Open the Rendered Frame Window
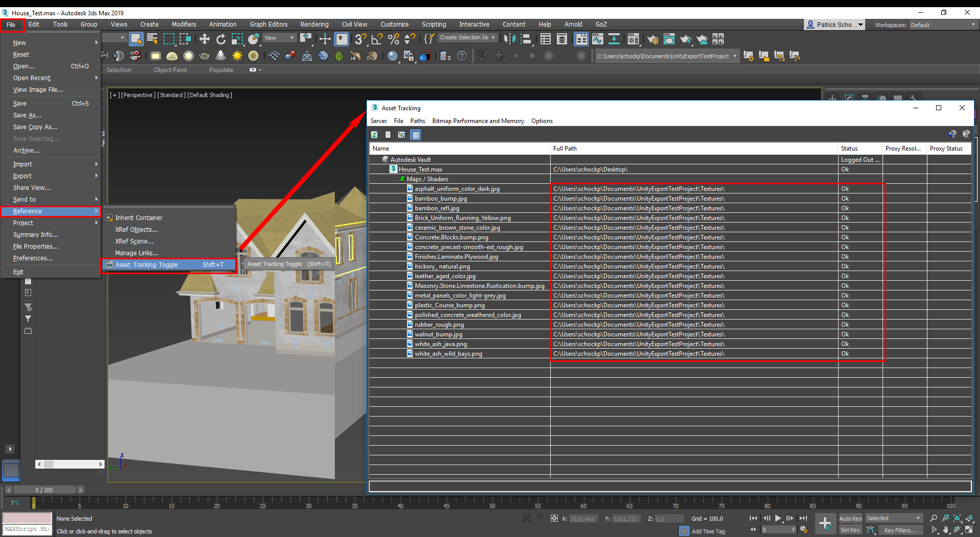980x537 pixels. [669, 39]
